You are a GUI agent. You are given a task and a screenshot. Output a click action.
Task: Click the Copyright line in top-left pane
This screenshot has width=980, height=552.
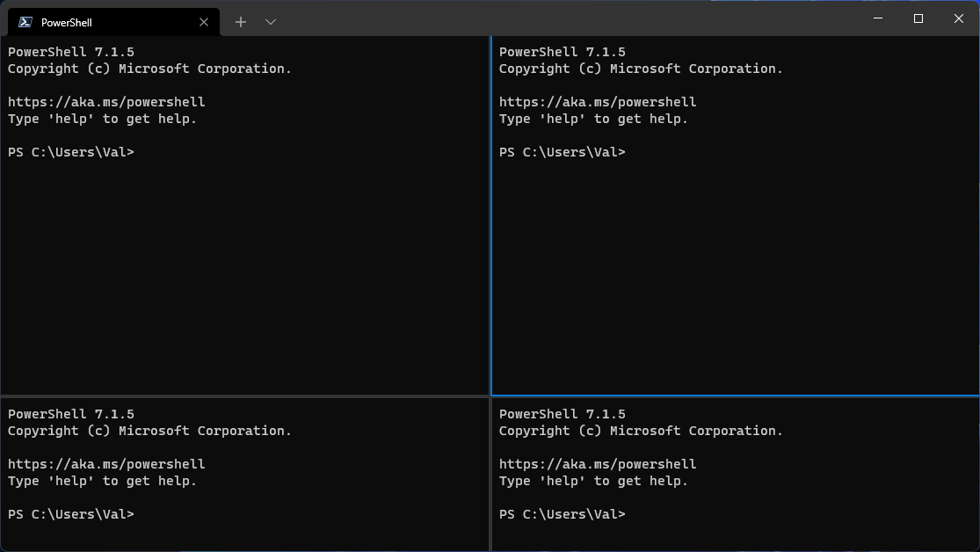click(x=150, y=69)
